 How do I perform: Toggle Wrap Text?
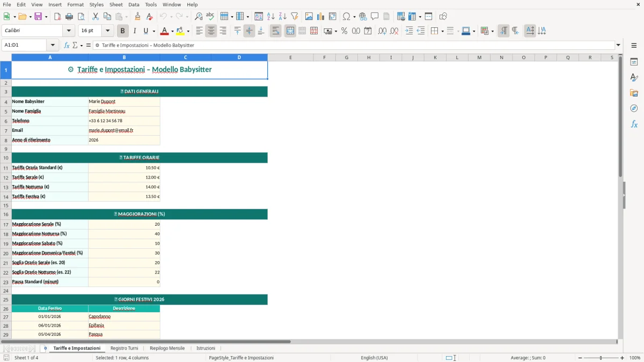click(x=275, y=31)
